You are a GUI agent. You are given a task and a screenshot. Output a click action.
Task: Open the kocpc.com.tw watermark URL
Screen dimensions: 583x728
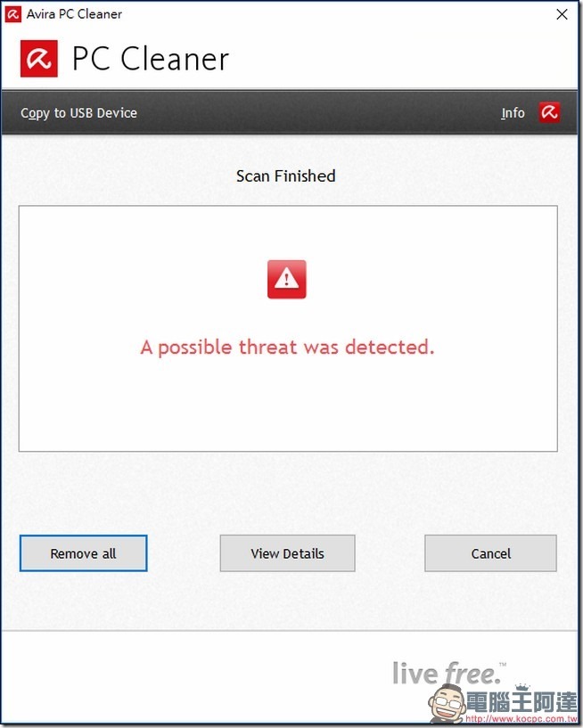(521, 719)
